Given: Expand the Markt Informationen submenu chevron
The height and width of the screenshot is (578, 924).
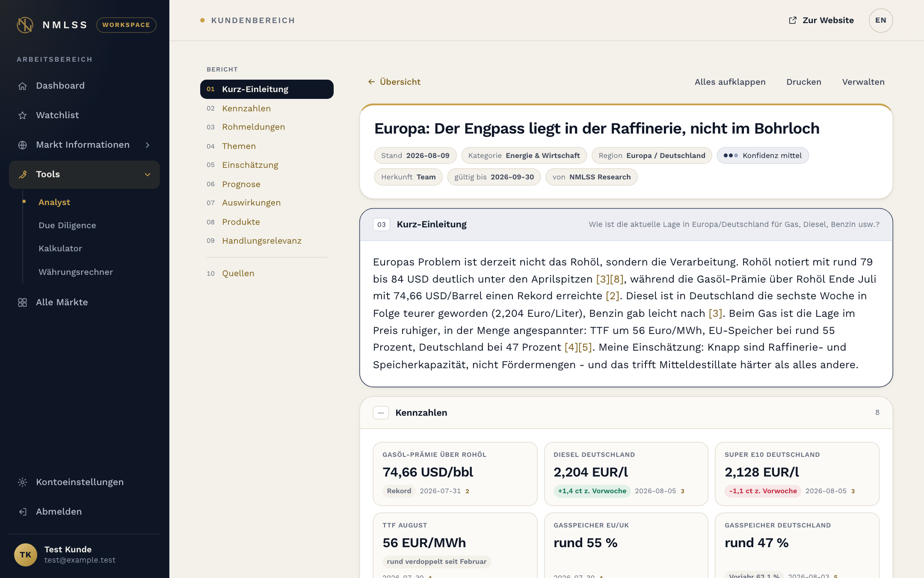Looking at the screenshot, I should point(148,145).
